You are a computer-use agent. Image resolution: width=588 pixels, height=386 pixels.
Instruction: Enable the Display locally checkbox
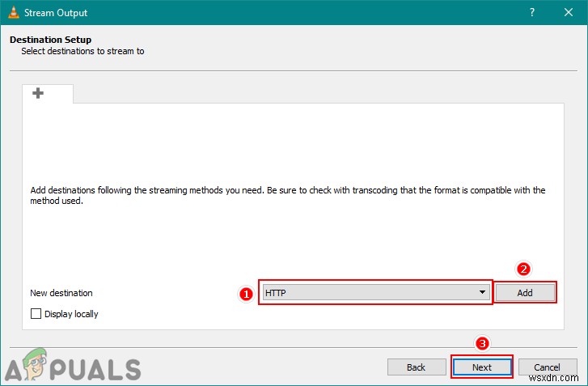point(36,314)
